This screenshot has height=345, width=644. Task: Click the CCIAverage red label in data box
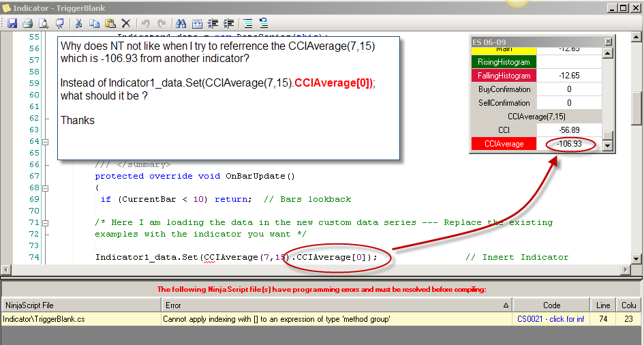coord(504,144)
